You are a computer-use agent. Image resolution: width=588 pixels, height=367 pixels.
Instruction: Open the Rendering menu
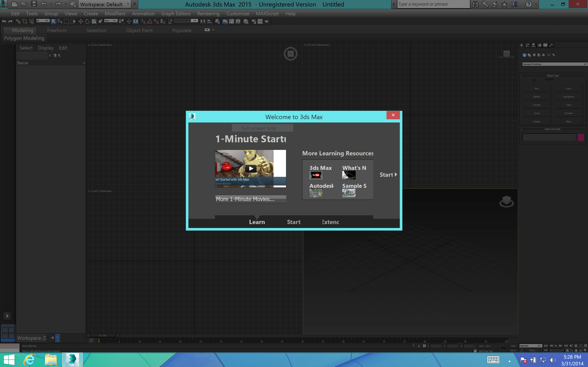point(208,14)
